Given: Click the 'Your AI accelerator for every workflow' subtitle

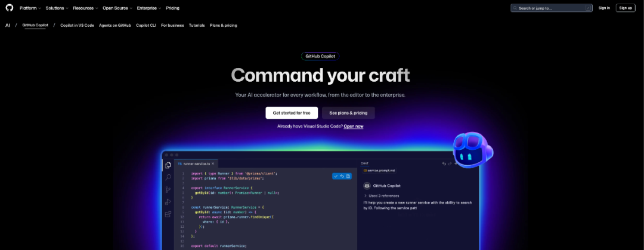Looking at the screenshot, I should point(320,95).
